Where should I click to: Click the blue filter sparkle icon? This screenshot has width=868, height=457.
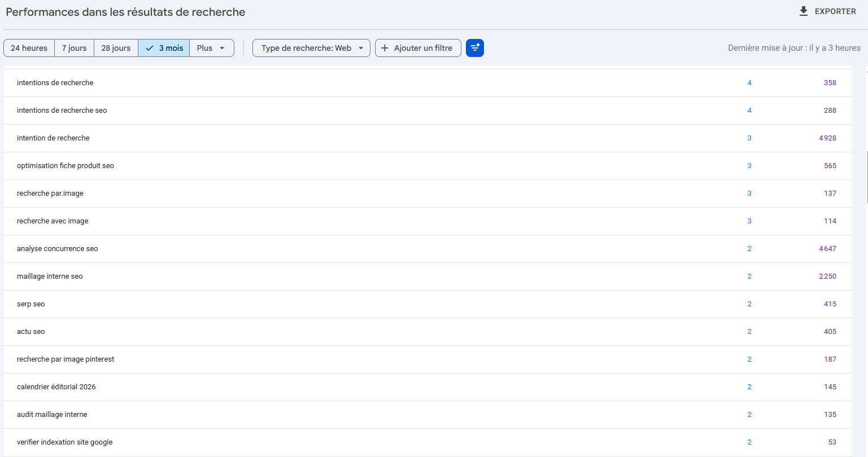(x=475, y=48)
